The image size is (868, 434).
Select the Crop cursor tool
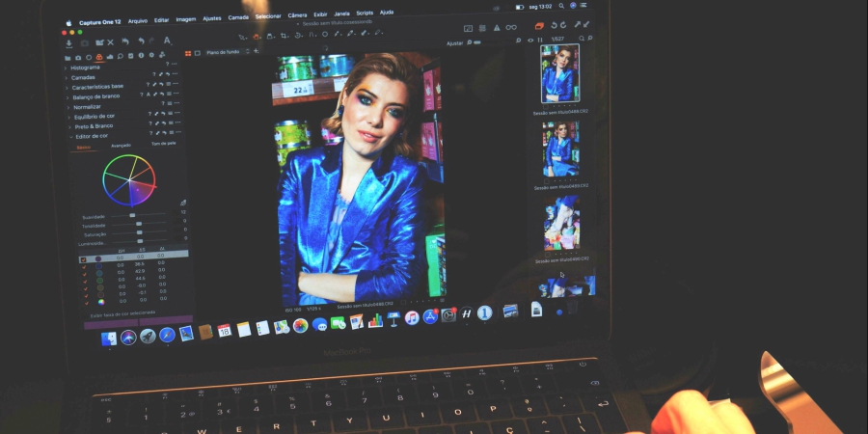(x=284, y=36)
